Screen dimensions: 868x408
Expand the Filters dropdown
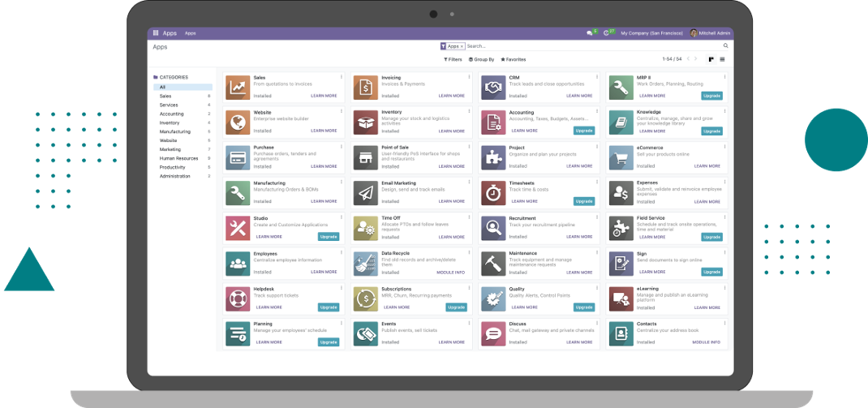click(453, 59)
